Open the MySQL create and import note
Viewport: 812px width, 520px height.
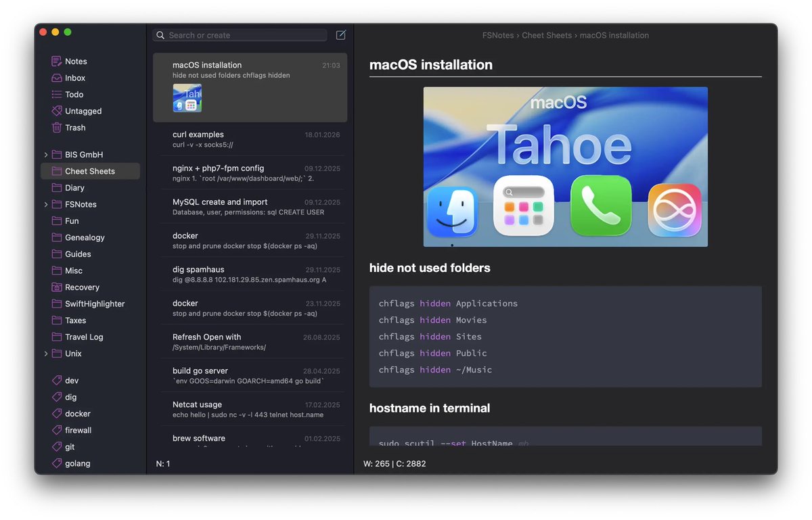pyautogui.click(x=250, y=207)
